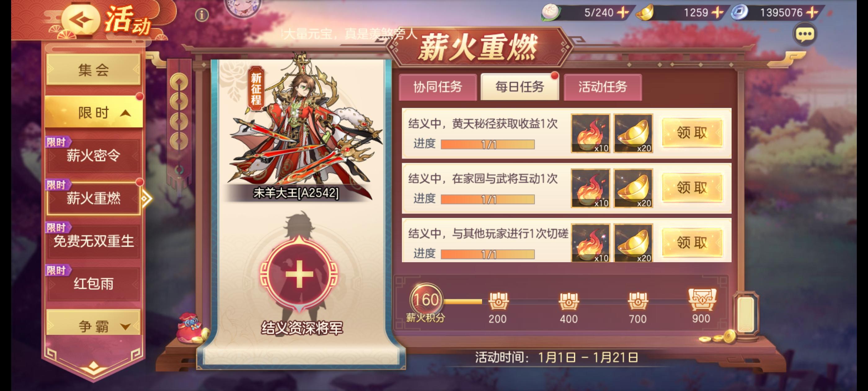
Task: Add stamina with the 5/240 plus
Action: click(x=623, y=13)
